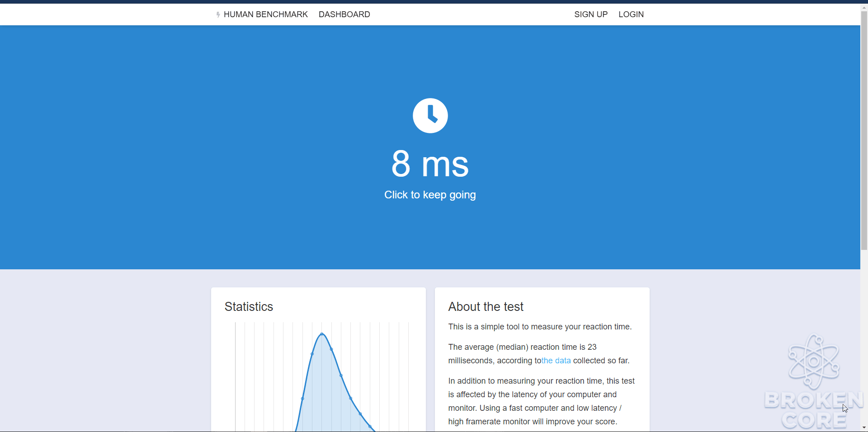Open the Sign Up page
The width and height of the screenshot is (868, 432).
point(591,14)
